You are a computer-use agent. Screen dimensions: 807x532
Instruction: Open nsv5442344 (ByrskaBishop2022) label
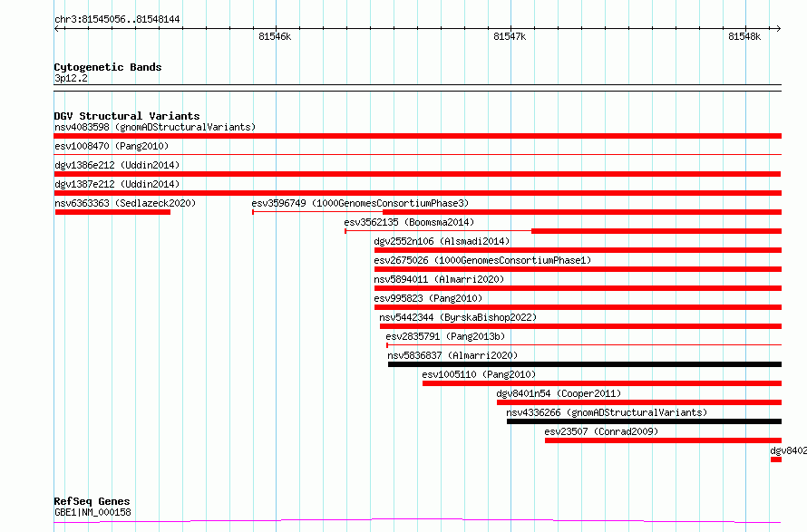click(x=458, y=317)
